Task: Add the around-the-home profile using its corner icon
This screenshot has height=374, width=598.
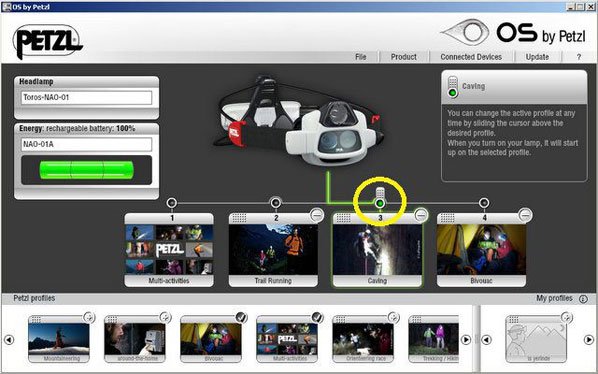Action: (165, 318)
